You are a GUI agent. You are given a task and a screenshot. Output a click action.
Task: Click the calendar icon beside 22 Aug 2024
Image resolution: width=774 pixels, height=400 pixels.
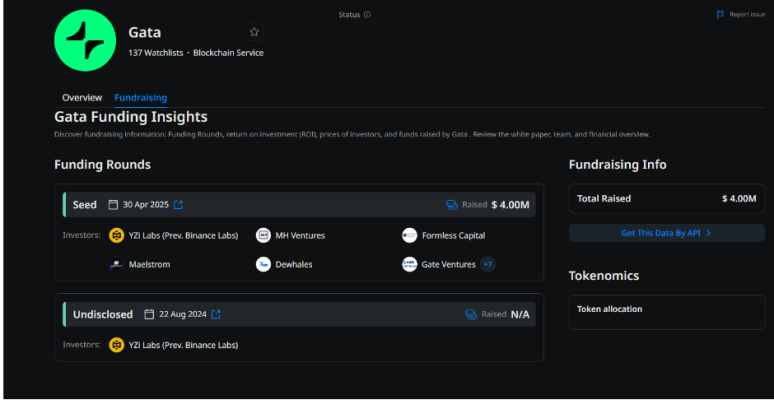[149, 314]
